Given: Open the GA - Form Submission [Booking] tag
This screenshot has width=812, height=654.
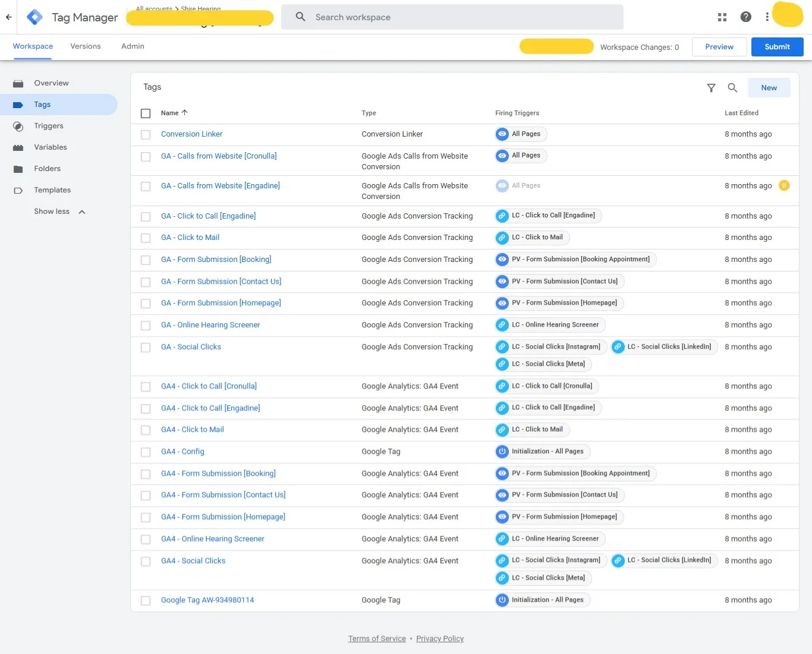Looking at the screenshot, I should pyautogui.click(x=216, y=260).
